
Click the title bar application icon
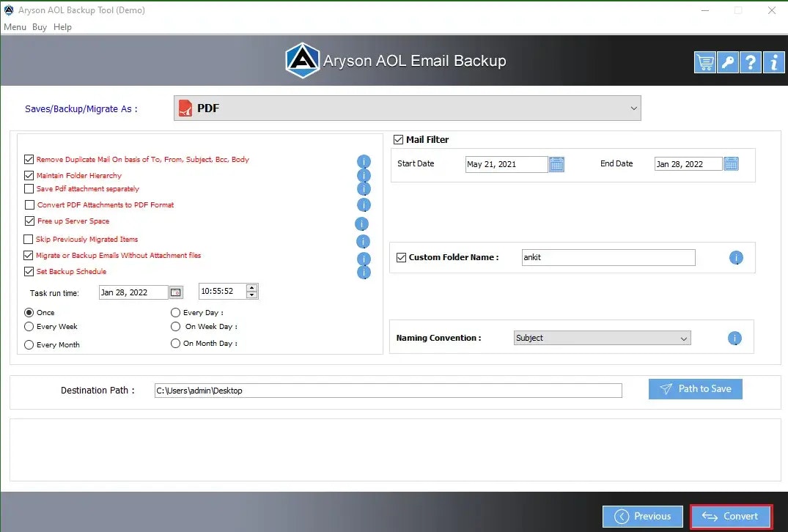9,10
